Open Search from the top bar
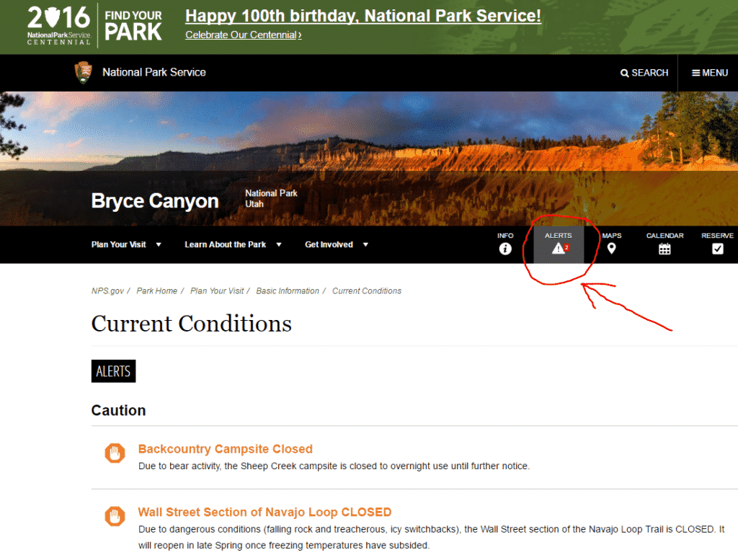Screen dimensions: 738x560 [644, 73]
